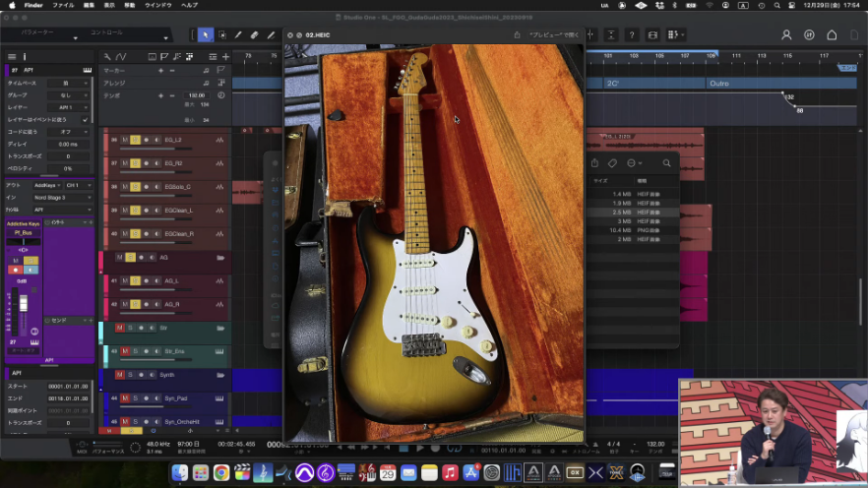Select the Arrow tool in toolbar
Screen dimensions: 868x488
point(206,34)
